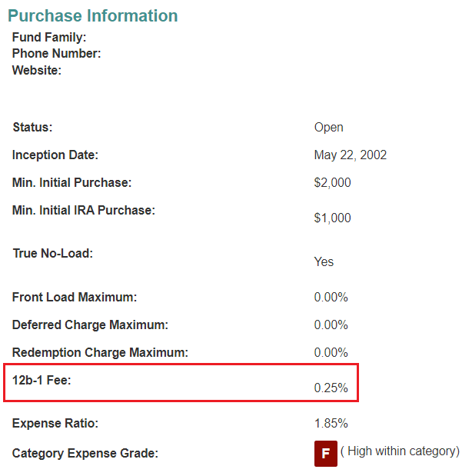Image resolution: width=462 pixels, height=476 pixels.
Task: Click the 1.85% expense ratio value
Action: point(331,423)
